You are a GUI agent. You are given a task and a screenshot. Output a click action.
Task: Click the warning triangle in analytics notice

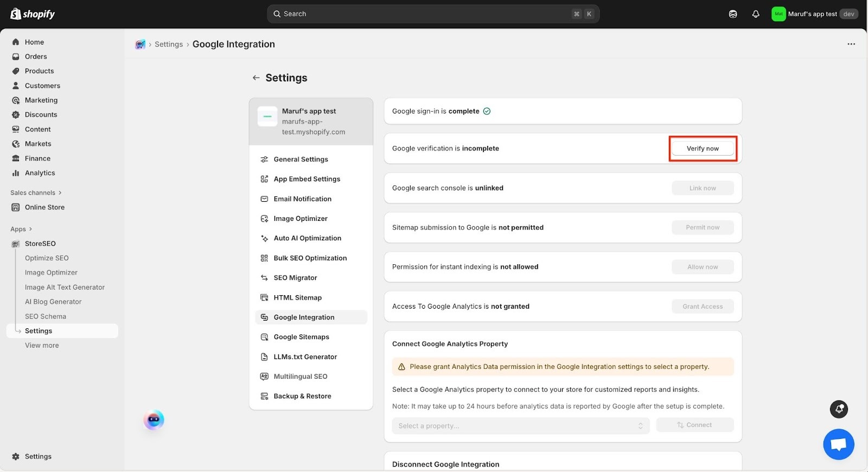pyautogui.click(x=401, y=367)
